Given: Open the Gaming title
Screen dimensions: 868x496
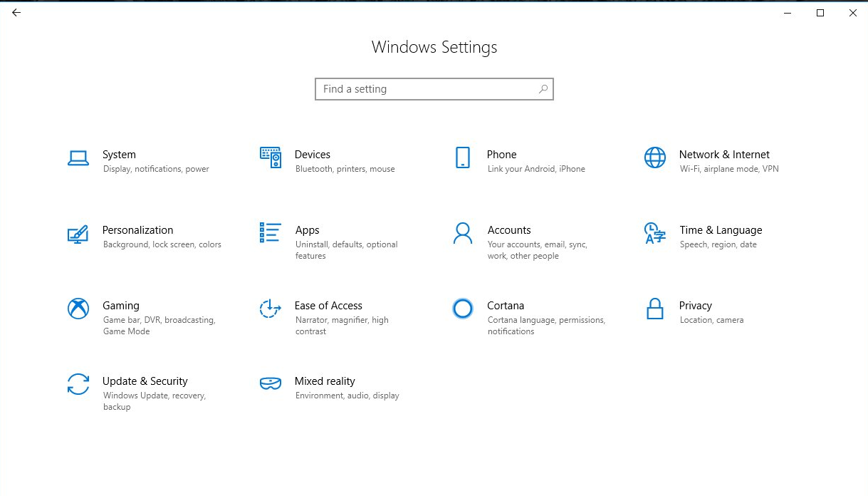Looking at the screenshot, I should point(121,306).
